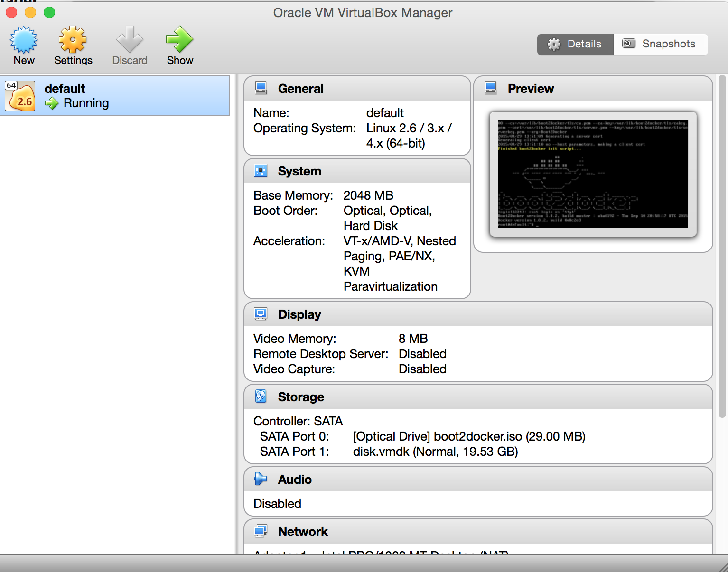Click the Network section icon
Image resolution: width=728 pixels, height=572 pixels.
coord(261,531)
